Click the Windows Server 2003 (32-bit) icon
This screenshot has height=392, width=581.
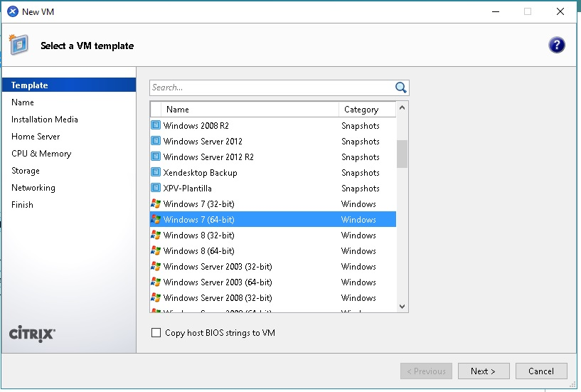[156, 267]
